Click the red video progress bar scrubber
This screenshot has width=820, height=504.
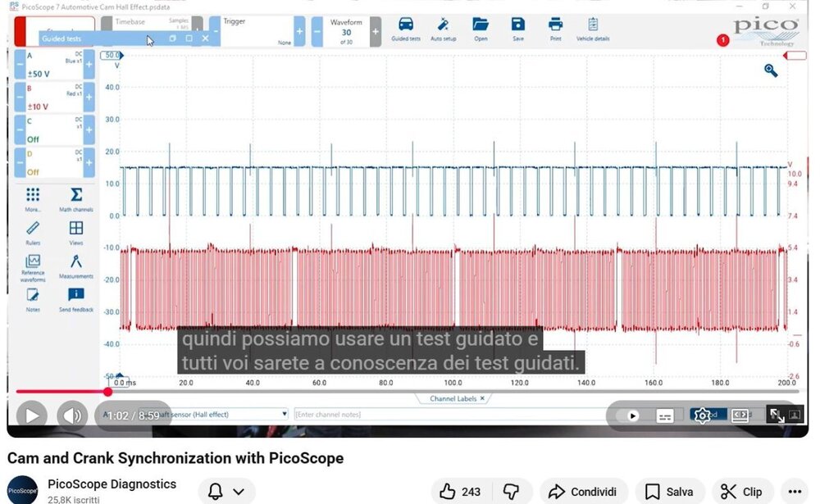tap(107, 392)
